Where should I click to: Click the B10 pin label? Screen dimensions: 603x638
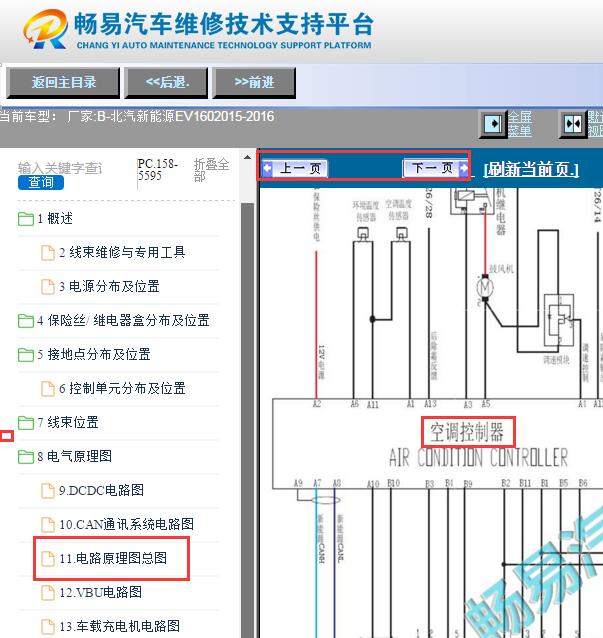click(393, 483)
